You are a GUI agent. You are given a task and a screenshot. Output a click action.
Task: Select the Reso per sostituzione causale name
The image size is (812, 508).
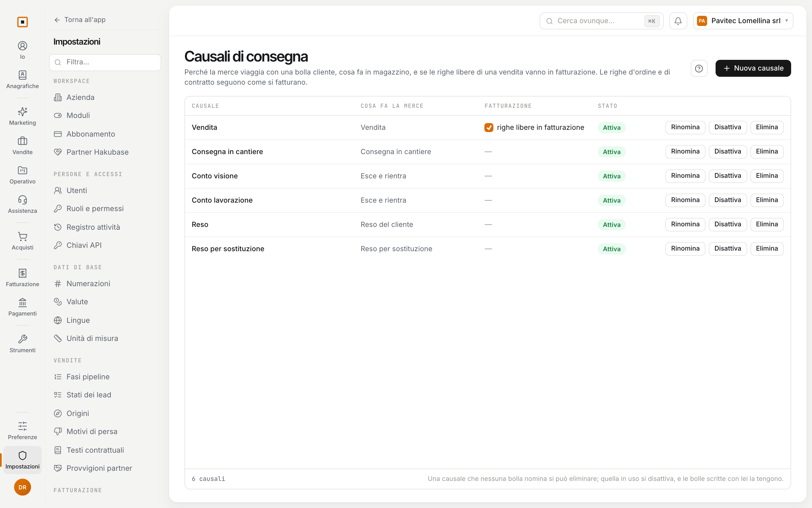click(x=228, y=249)
